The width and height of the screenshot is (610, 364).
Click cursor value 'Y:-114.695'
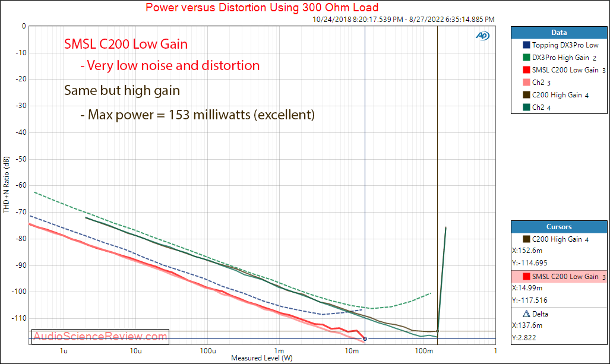point(530,263)
